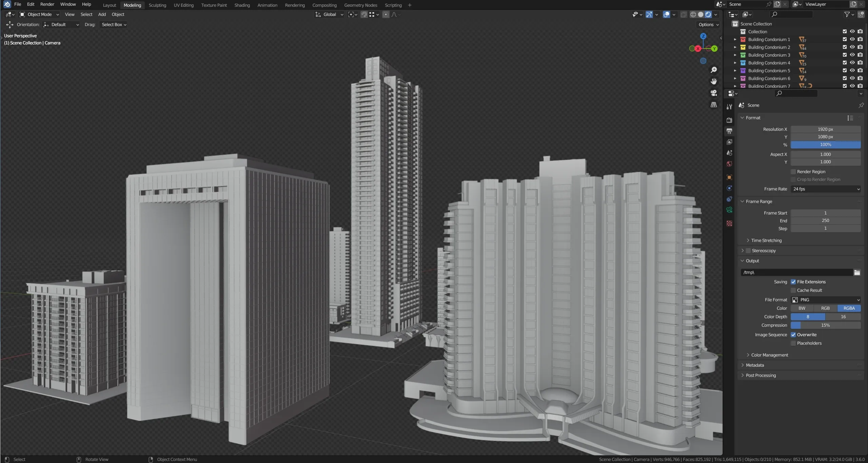Select solid viewport shading
The image size is (868, 463).
point(701,14)
